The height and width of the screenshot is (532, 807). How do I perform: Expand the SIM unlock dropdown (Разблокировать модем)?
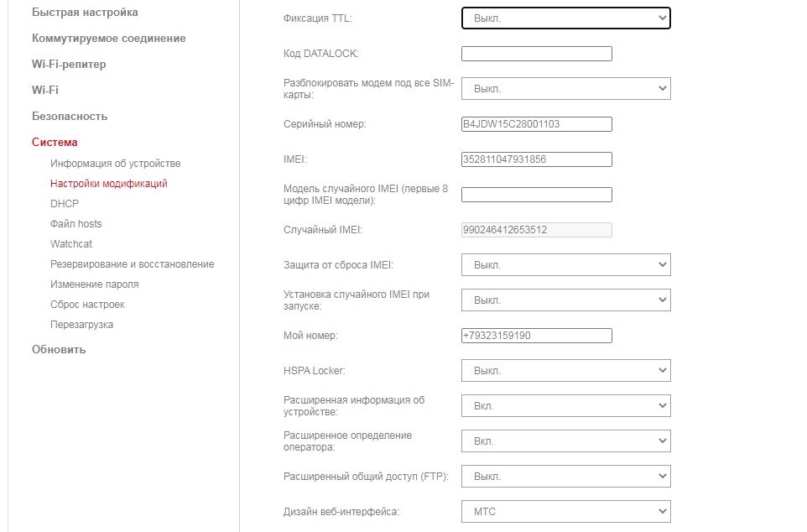(565, 89)
